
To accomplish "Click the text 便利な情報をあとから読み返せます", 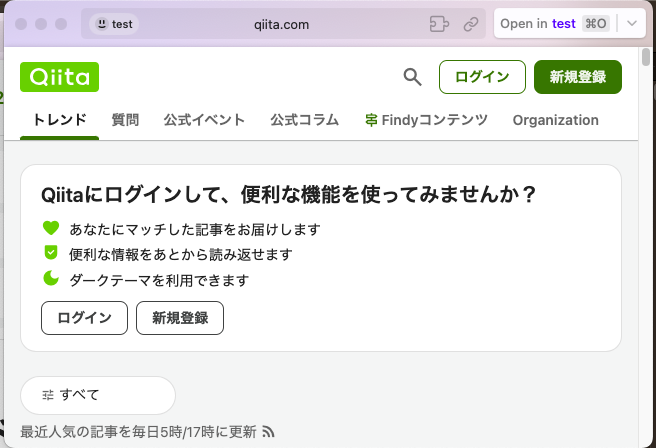I will point(181,254).
